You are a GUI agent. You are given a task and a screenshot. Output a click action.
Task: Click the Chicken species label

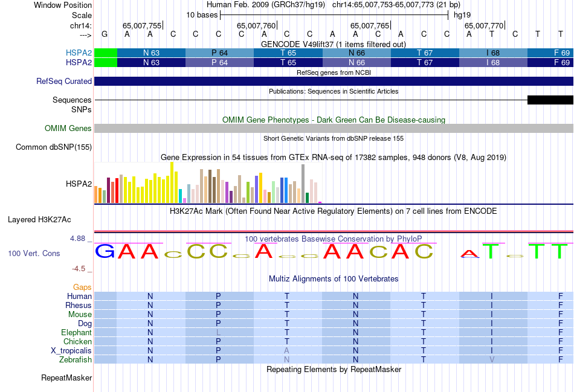tap(77, 341)
